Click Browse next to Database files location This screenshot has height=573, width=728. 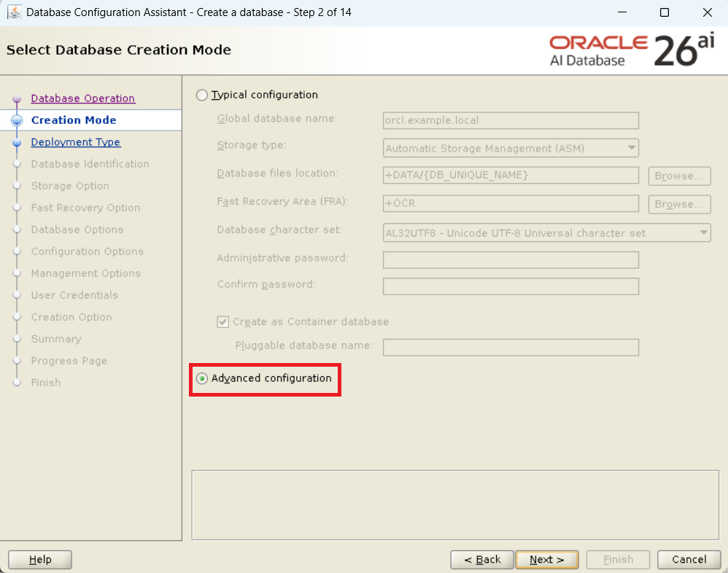[678, 176]
